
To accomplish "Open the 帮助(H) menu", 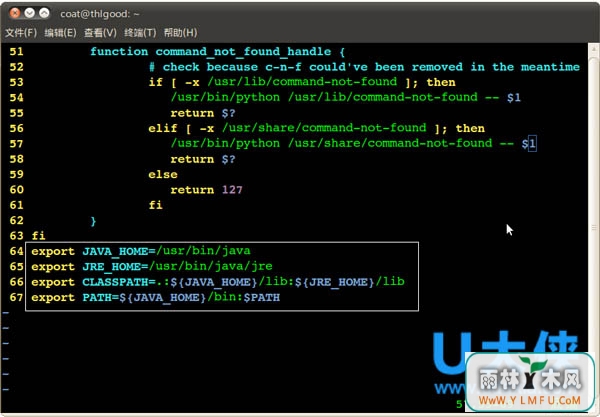I will coord(180,33).
